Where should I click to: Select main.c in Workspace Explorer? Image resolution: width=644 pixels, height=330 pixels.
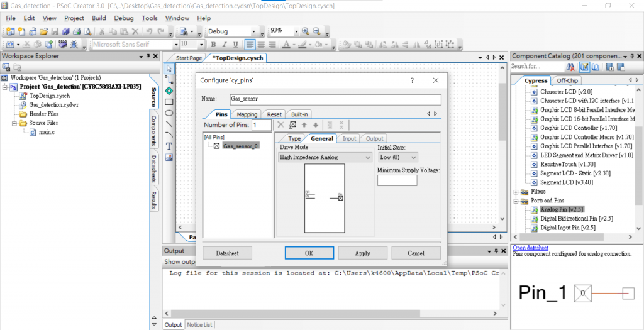click(47, 132)
